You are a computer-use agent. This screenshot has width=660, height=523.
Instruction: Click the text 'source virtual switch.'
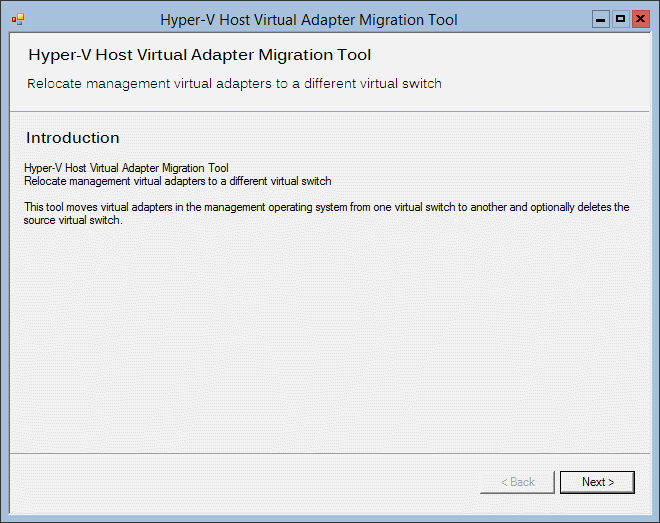tap(73, 220)
